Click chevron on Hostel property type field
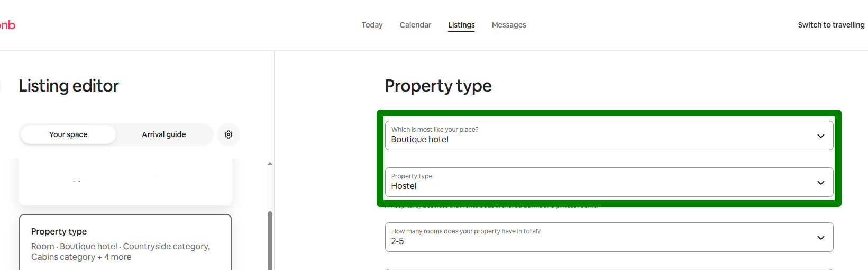The height and width of the screenshot is (270, 868). (821, 183)
